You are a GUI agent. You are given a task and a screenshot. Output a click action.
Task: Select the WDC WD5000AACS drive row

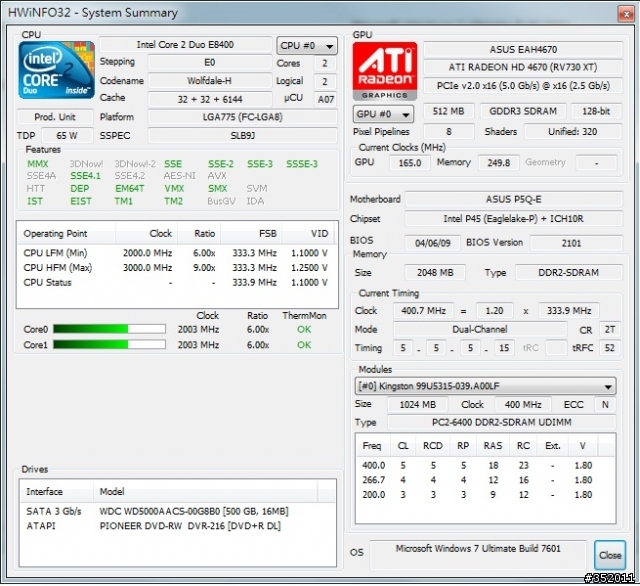click(177, 511)
